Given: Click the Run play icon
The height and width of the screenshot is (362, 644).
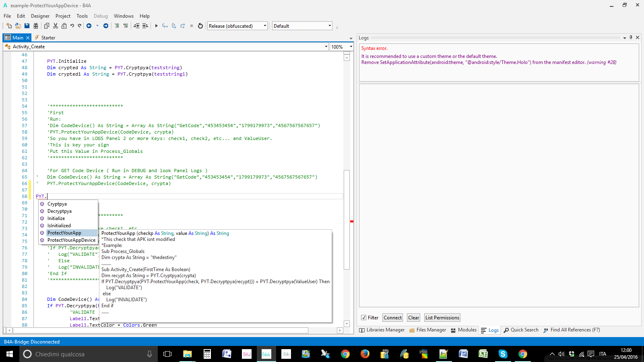Looking at the screenshot, I should tap(156, 26).
